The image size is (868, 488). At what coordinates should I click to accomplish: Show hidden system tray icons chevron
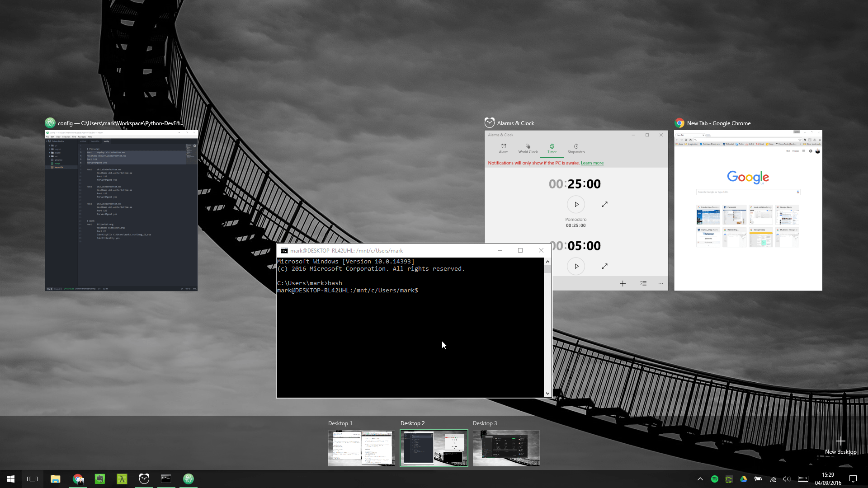click(700, 479)
